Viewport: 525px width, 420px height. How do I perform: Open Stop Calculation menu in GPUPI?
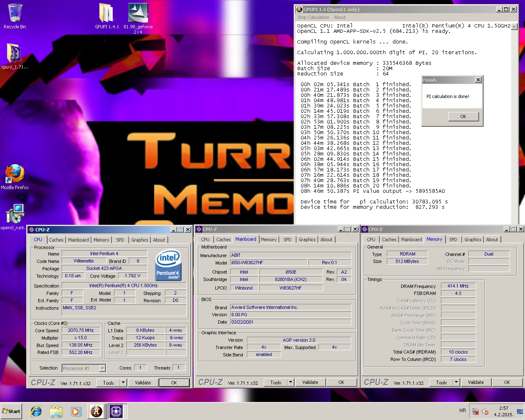pos(313,17)
